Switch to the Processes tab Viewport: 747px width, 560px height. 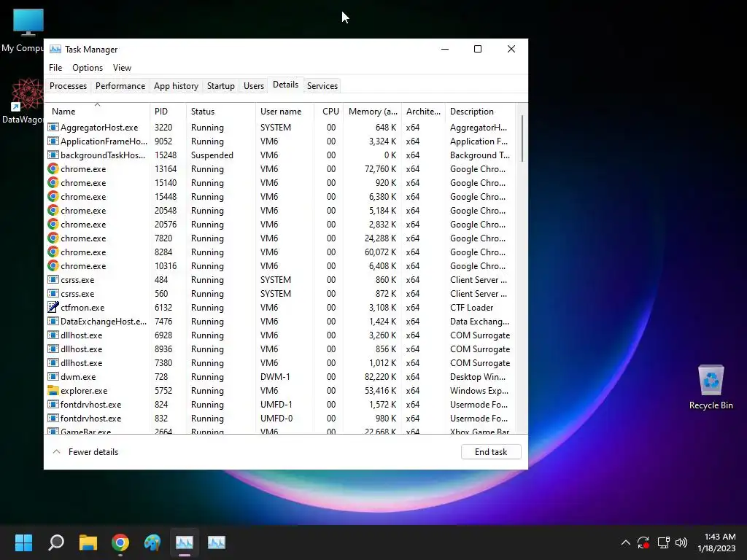[68, 86]
